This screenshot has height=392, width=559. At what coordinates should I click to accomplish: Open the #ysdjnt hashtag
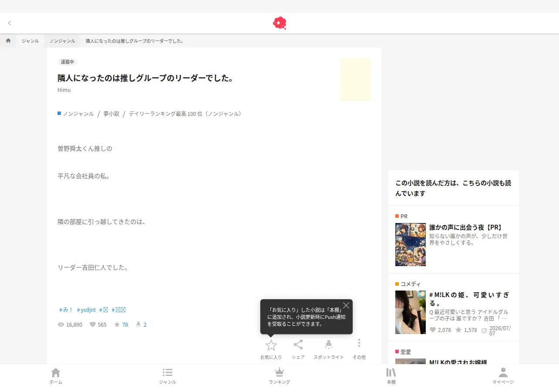(x=86, y=310)
